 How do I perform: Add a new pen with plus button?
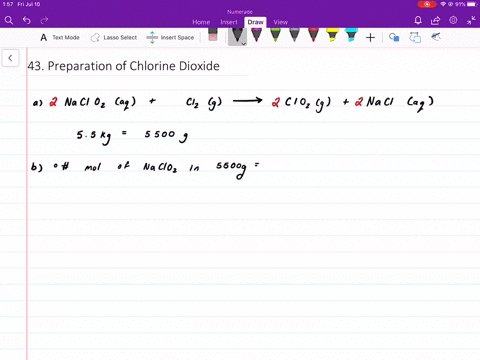coord(370,38)
